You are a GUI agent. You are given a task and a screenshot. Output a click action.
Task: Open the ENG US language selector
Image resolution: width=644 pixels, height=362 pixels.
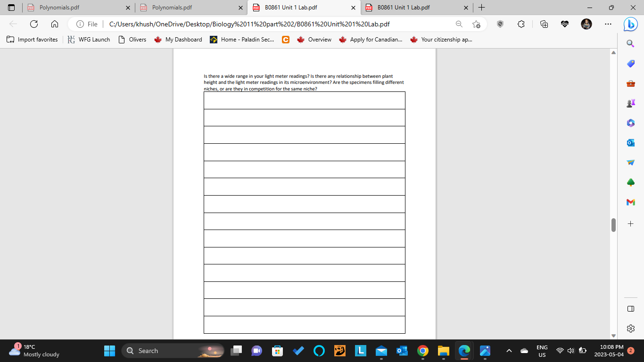pos(541,351)
